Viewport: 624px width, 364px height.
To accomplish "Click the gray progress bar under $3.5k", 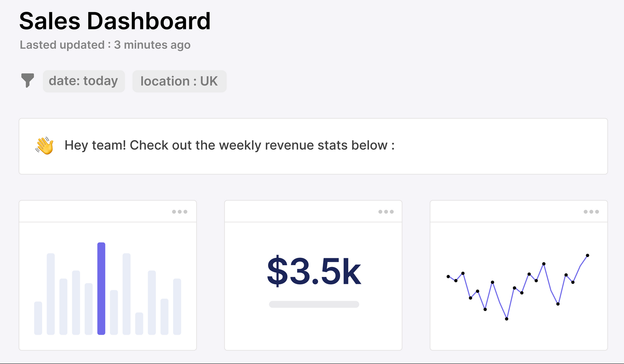I will tap(314, 304).
